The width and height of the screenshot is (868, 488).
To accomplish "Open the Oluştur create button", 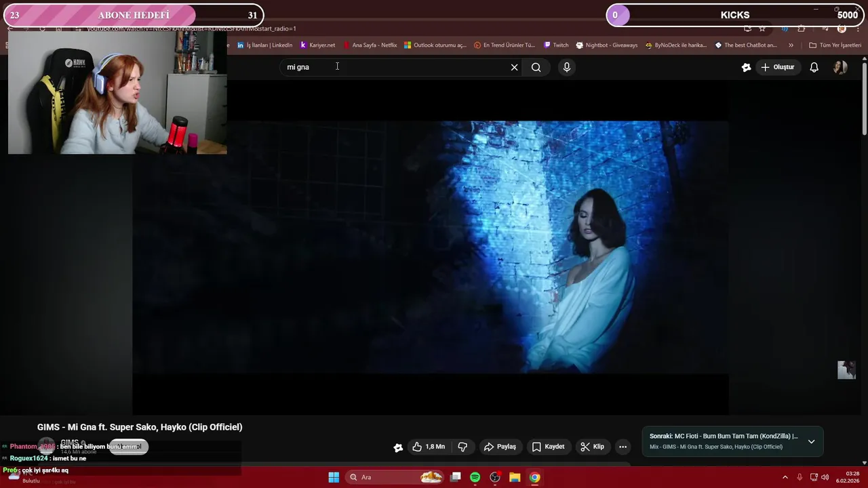I will click(x=778, y=67).
